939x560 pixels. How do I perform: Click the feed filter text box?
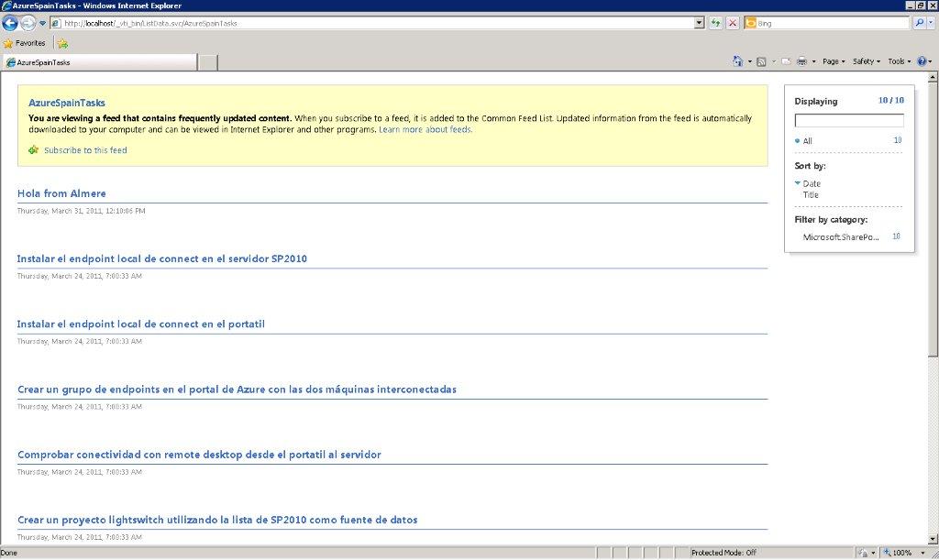[x=848, y=120]
